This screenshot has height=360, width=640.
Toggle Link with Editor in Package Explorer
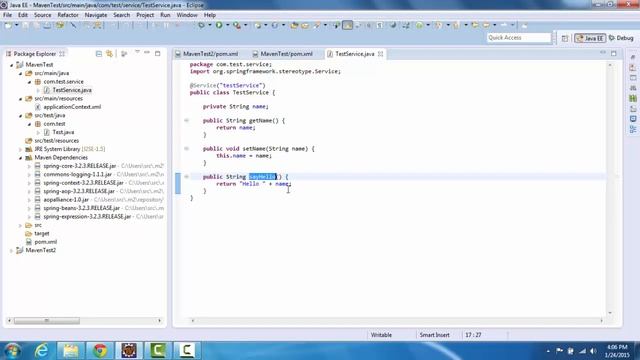click(109, 53)
